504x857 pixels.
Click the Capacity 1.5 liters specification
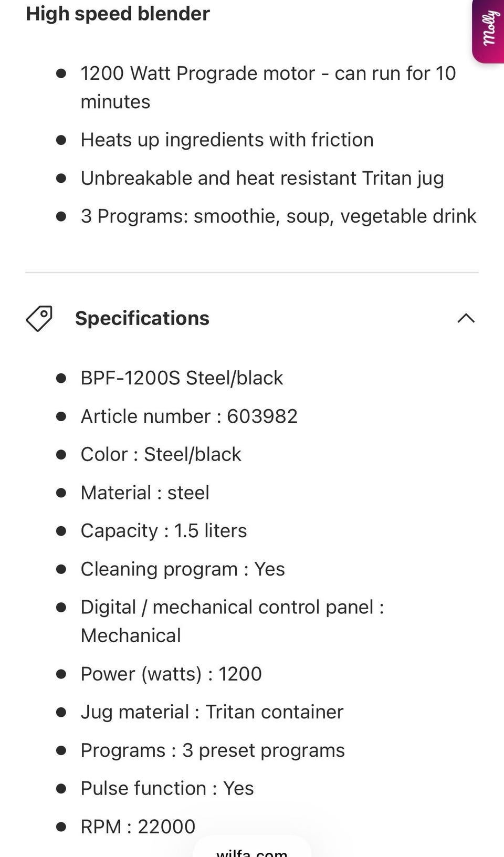[163, 531]
